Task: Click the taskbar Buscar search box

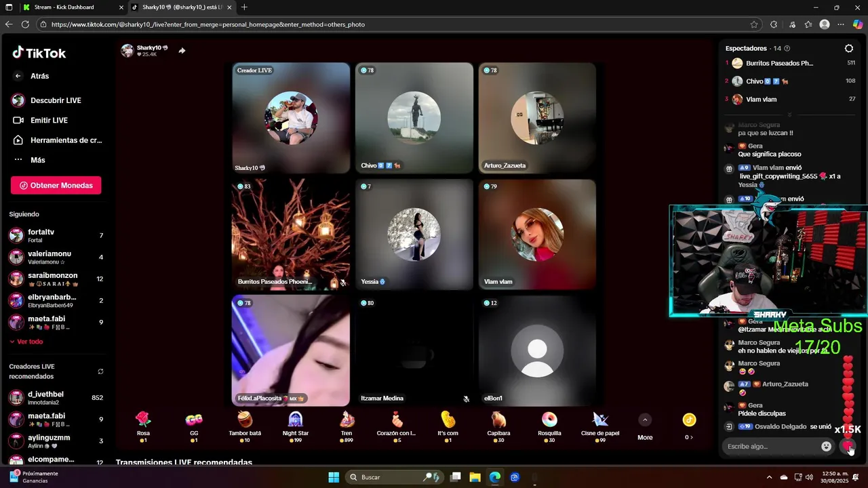Action: coord(395,477)
